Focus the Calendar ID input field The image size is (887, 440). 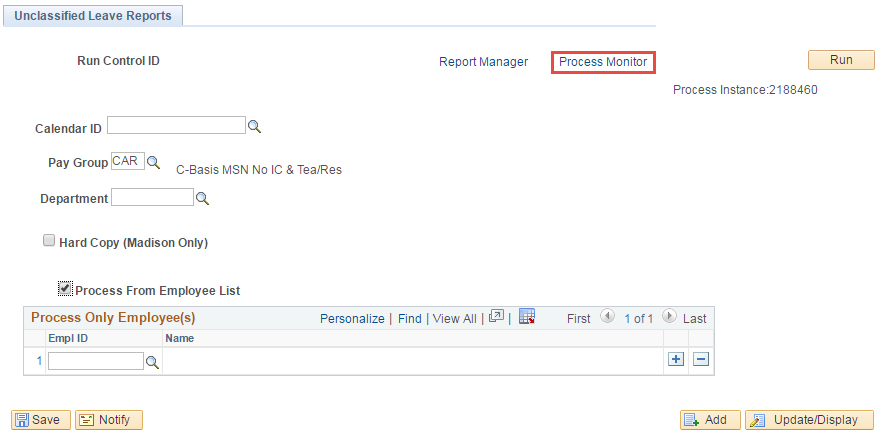point(176,125)
